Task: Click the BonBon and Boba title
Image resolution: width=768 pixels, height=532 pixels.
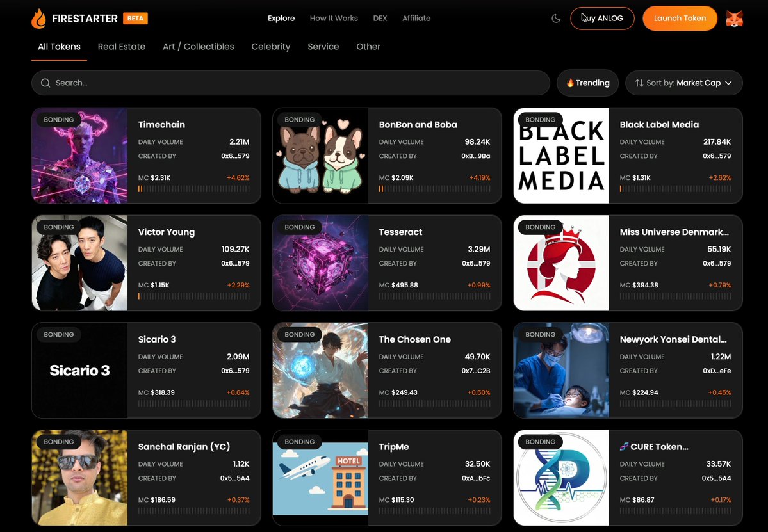Action: (418, 125)
